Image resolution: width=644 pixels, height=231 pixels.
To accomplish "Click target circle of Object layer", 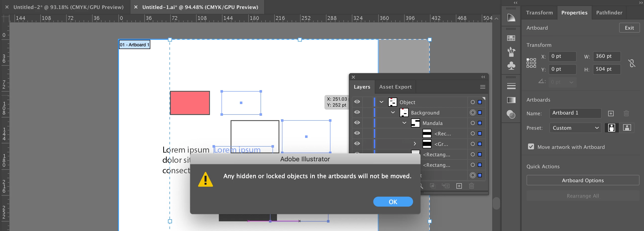I will pyautogui.click(x=473, y=102).
